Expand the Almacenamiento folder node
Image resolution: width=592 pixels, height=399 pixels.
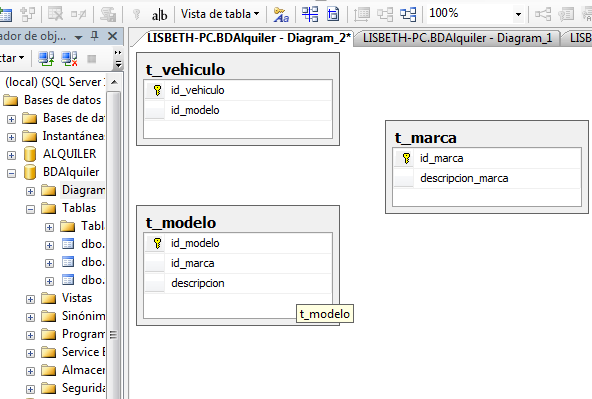[30, 371]
